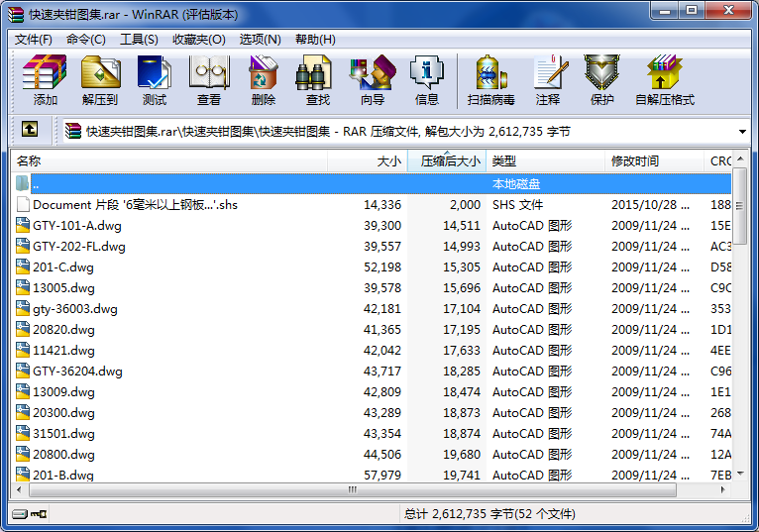The image size is (759, 532).
Task: Select the '..' parent folder row
Action: tap(372, 183)
